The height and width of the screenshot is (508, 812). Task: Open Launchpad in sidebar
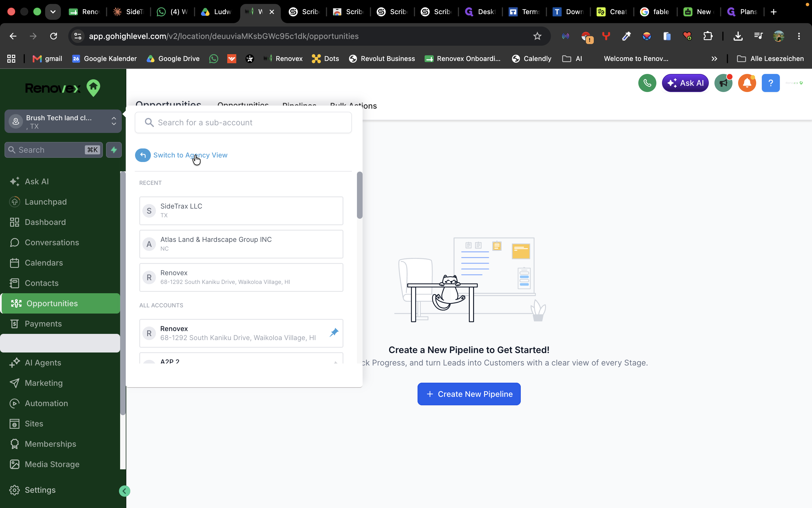tap(60, 202)
